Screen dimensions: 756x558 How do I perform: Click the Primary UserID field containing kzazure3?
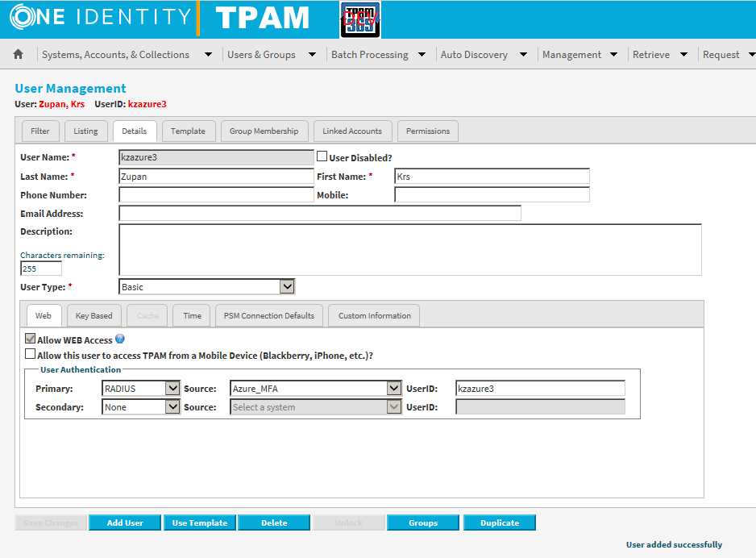click(x=541, y=388)
